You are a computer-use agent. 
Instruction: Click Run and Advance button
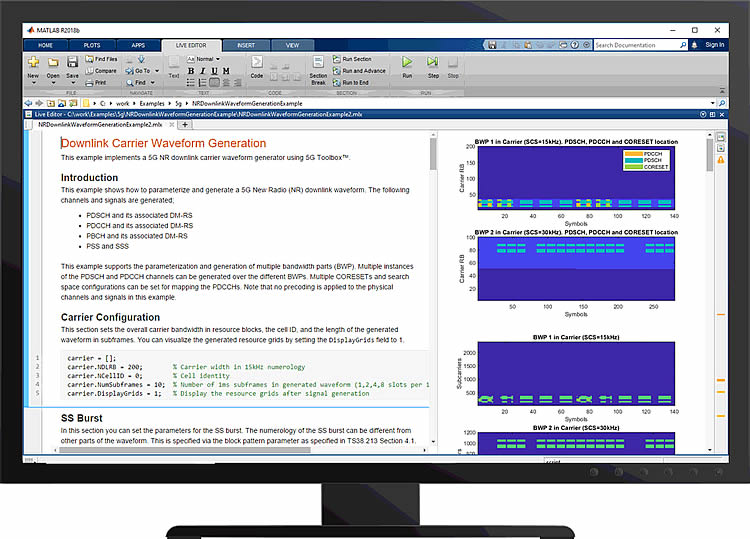(x=360, y=71)
